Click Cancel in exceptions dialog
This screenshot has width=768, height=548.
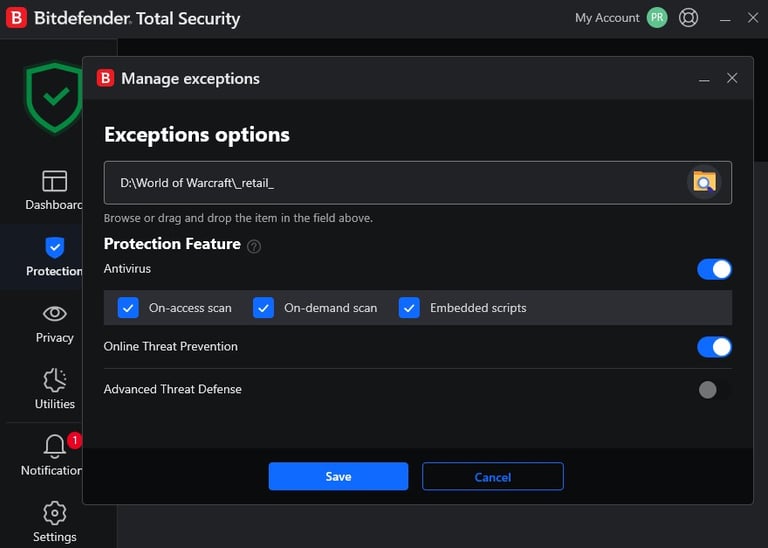pyautogui.click(x=493, y=477)
